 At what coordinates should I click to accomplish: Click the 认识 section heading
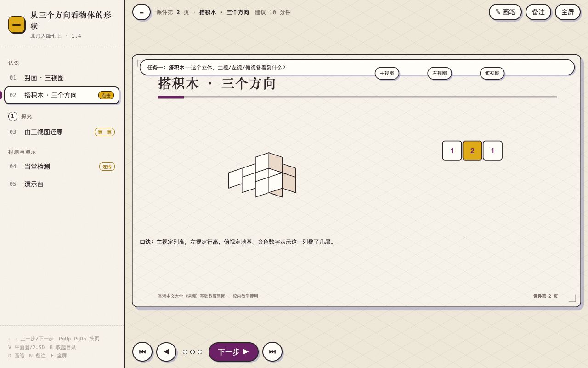(14, 63)
